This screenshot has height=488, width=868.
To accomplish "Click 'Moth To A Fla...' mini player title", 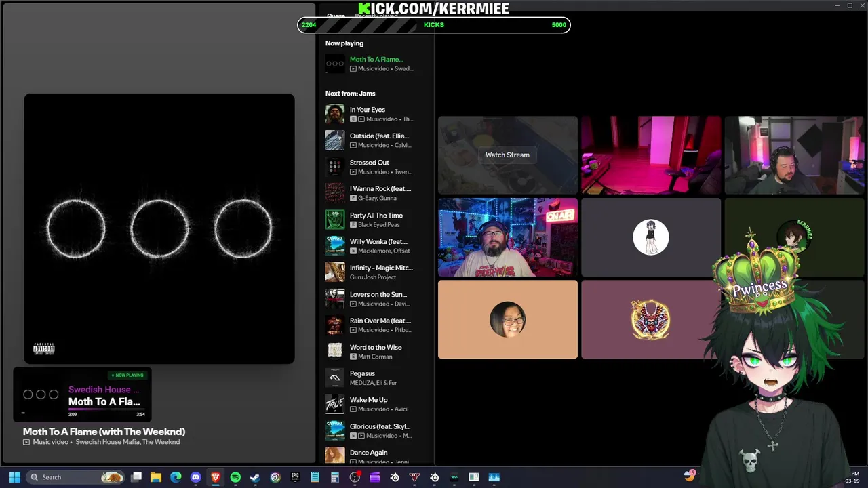I will [104, 401].
